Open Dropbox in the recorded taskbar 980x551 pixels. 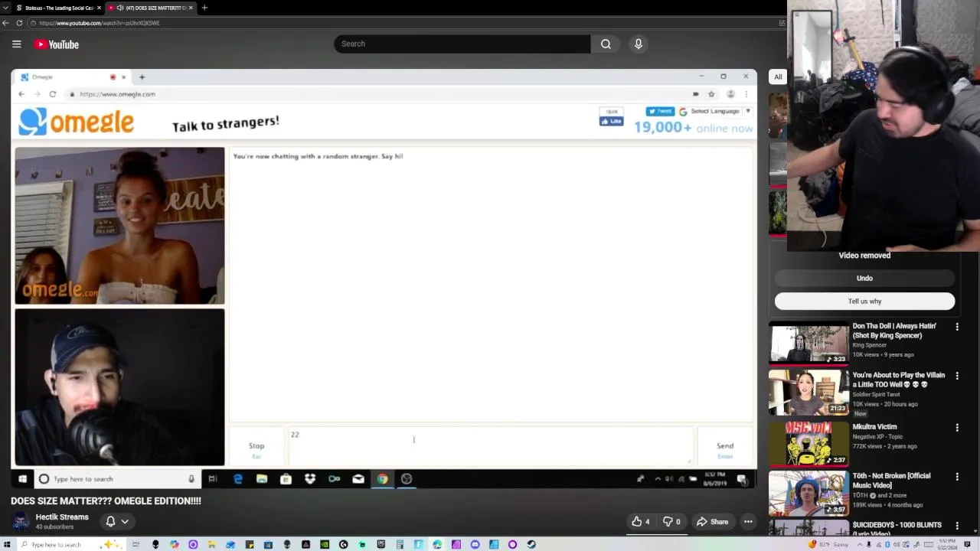[310, 479]
